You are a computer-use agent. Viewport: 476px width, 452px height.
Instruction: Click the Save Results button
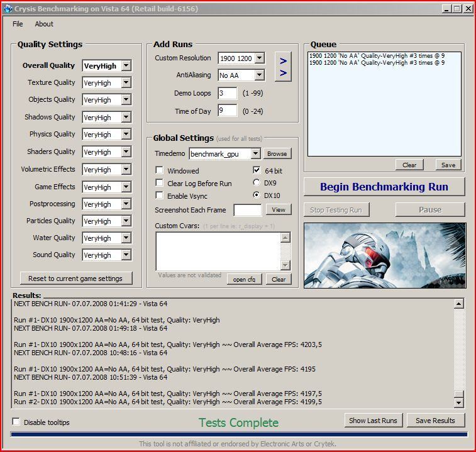tap(436, 421)
